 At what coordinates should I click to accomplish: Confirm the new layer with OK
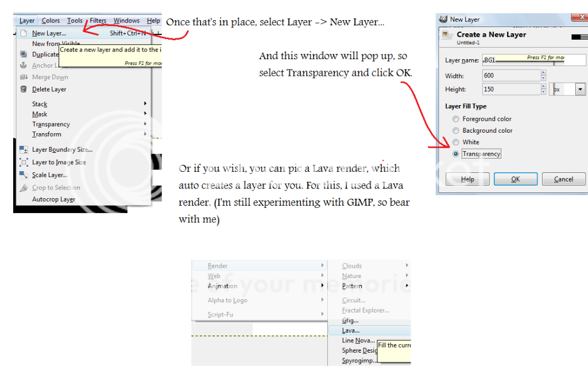(x=514, y=179)
